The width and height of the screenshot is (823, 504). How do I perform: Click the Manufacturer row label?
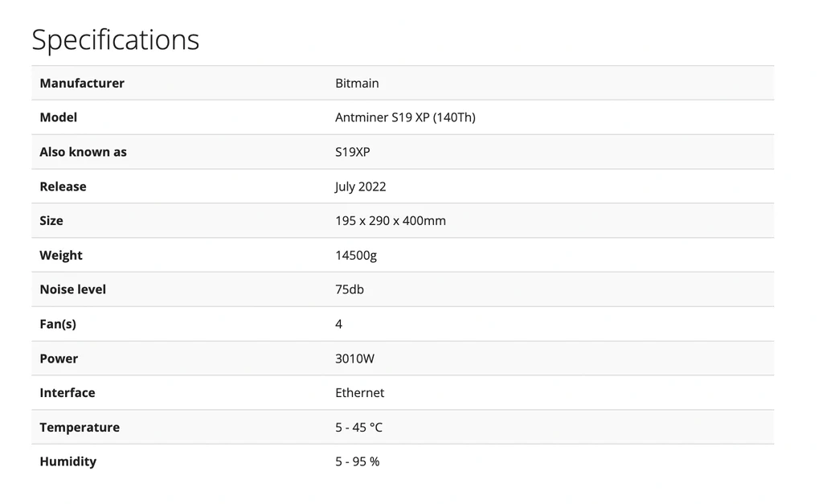(x=82, y=83)
